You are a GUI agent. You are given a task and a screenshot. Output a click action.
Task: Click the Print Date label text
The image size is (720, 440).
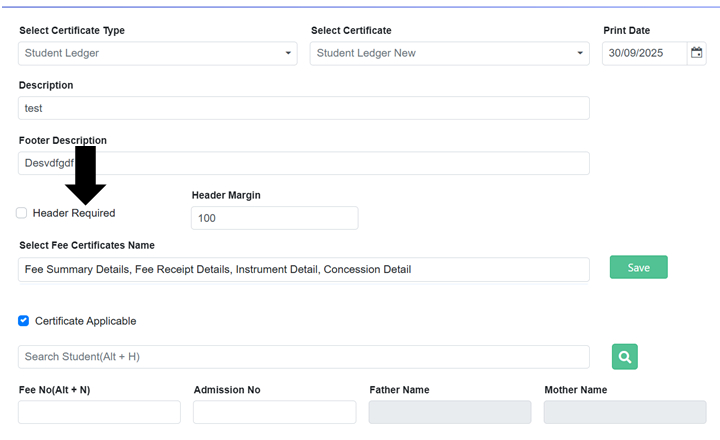coord(626,31)
